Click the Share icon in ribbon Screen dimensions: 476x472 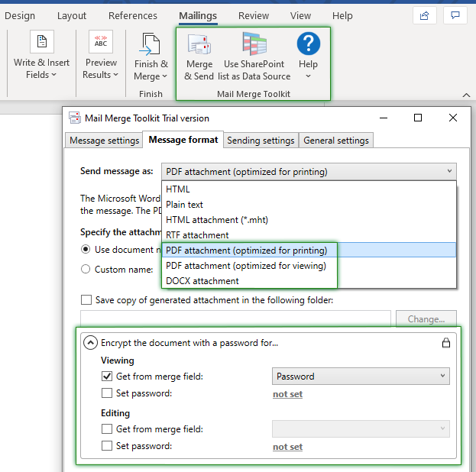coord(424,15)
